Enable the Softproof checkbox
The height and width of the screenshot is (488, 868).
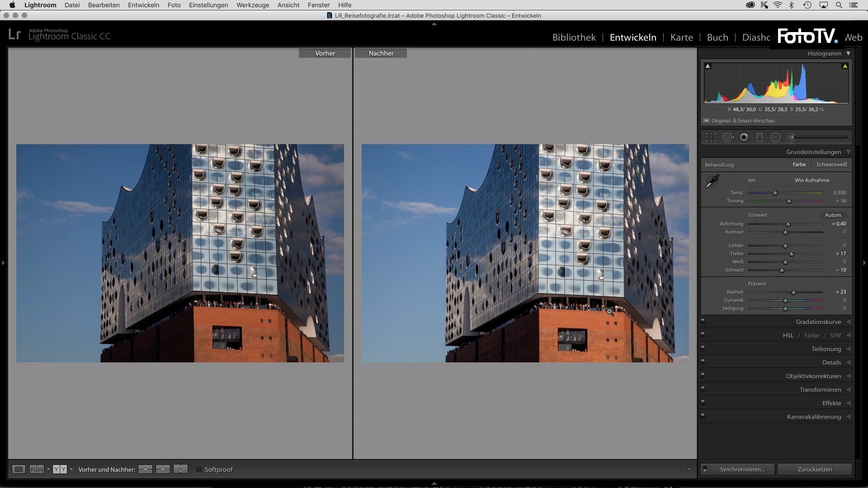coord(198,469)
